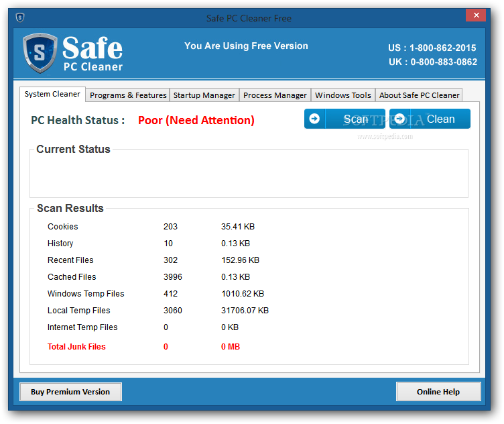Click the 152.96 KB recent files size

pyautogui.click(x=240, y=260)
